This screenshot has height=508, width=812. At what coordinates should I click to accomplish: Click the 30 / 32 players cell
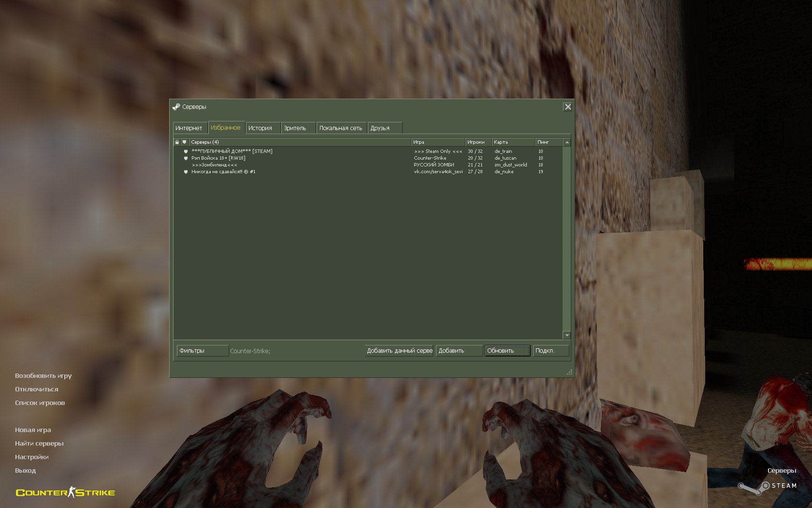pos(475,151)
